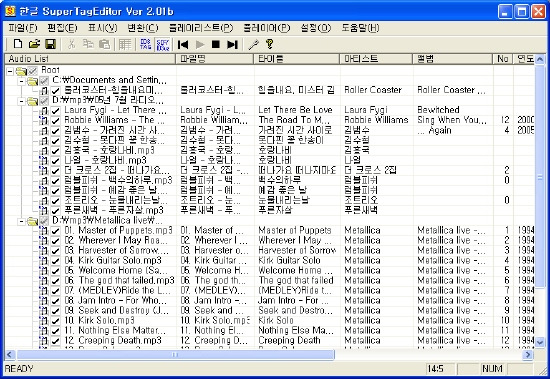Open the 도움말(H) menu
Image resolution: width=550 pixels, height=379 pixels.
point(360,28)
